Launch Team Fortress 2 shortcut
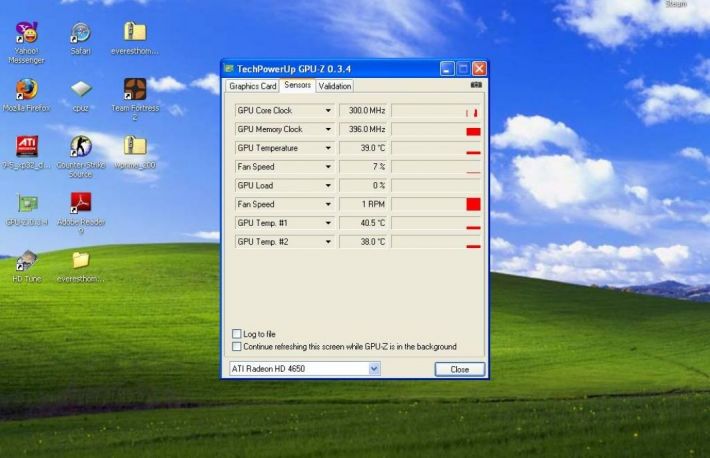 pos(134,89)
